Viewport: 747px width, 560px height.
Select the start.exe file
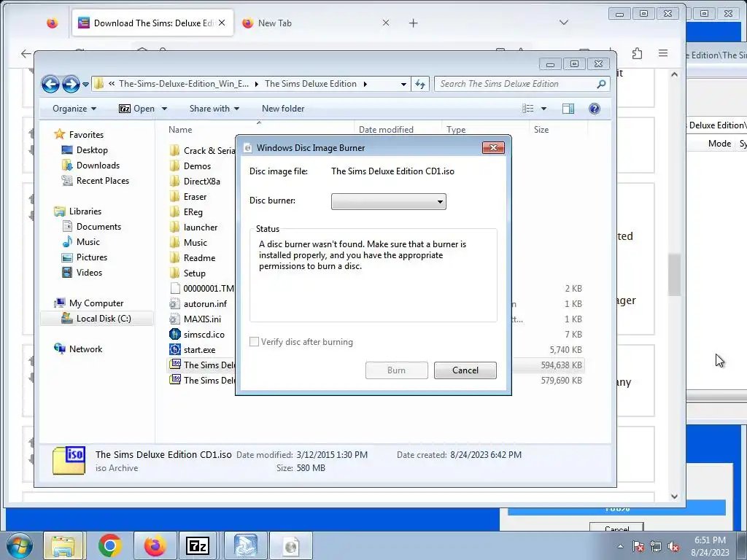click(x=199, y=349)
